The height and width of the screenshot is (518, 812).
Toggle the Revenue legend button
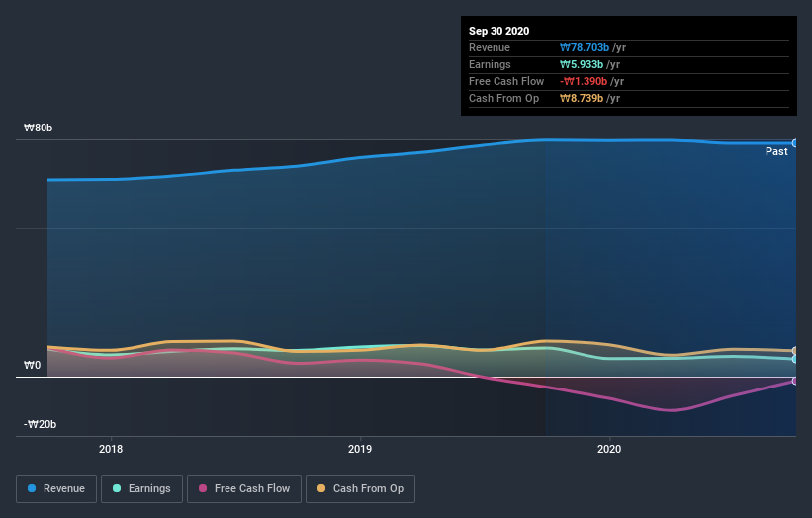point(56,489)
